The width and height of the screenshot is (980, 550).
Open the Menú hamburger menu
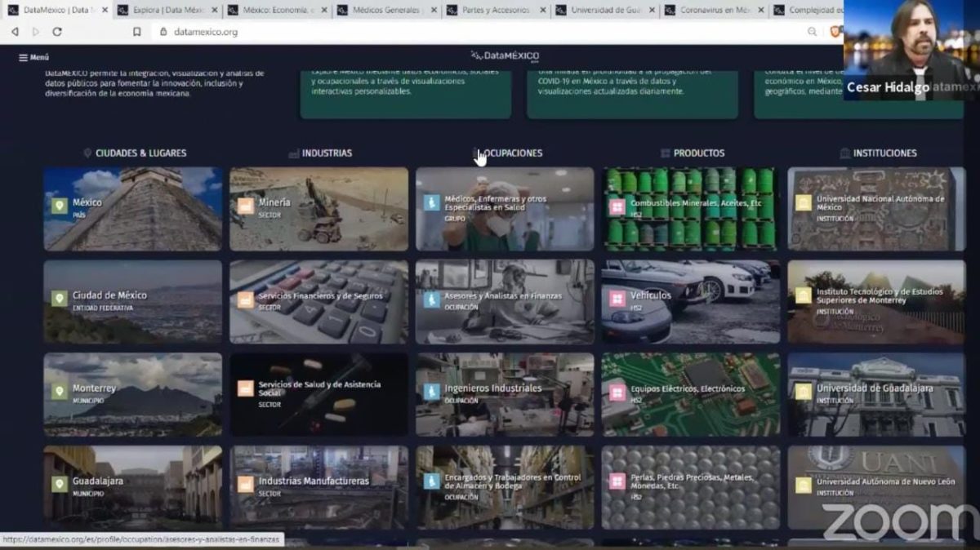[x=33, y=57]
